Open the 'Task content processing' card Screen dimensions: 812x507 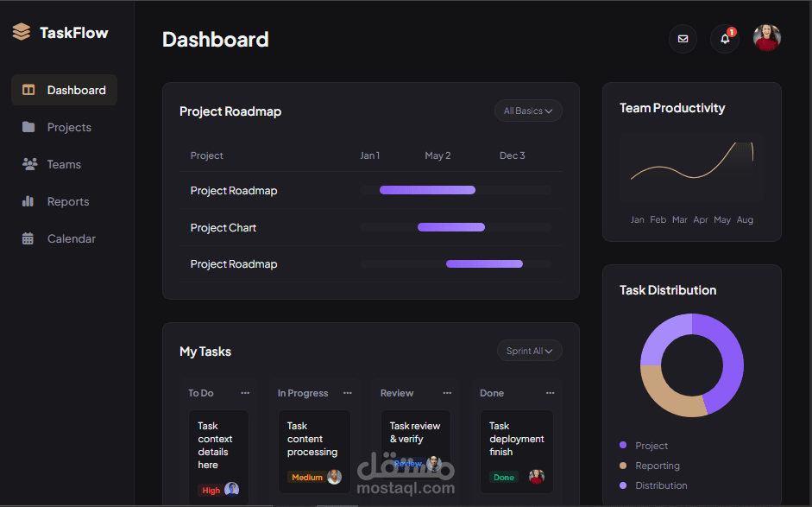(x=314, y=452)
